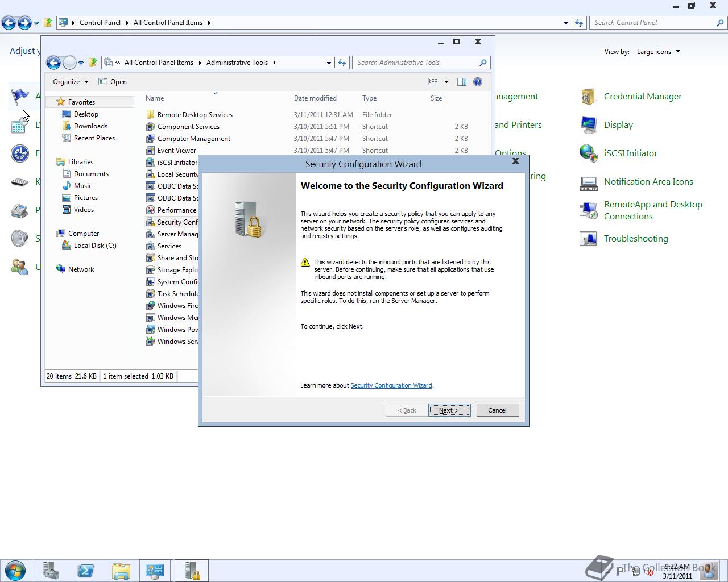Open Windows Explorer taskbar icon
728x582 pixels.
pyautogui.click(x=121, y=570)
